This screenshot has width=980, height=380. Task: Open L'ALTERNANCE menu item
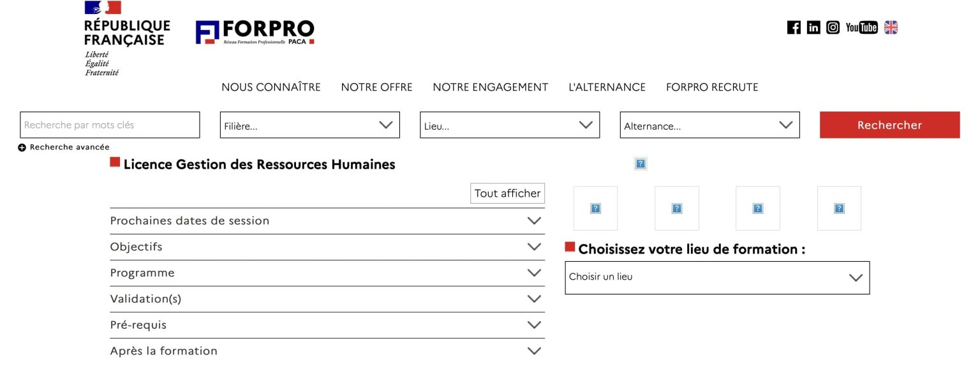607,87
